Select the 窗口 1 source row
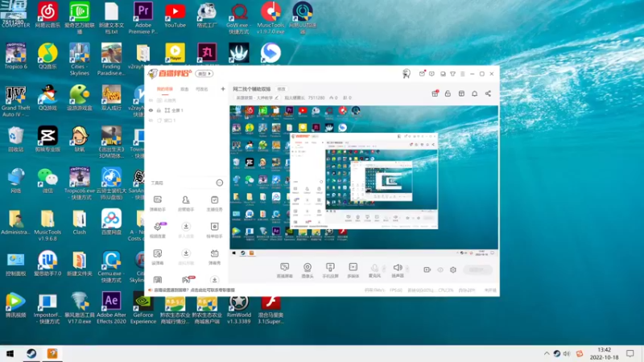 (186, 121)
